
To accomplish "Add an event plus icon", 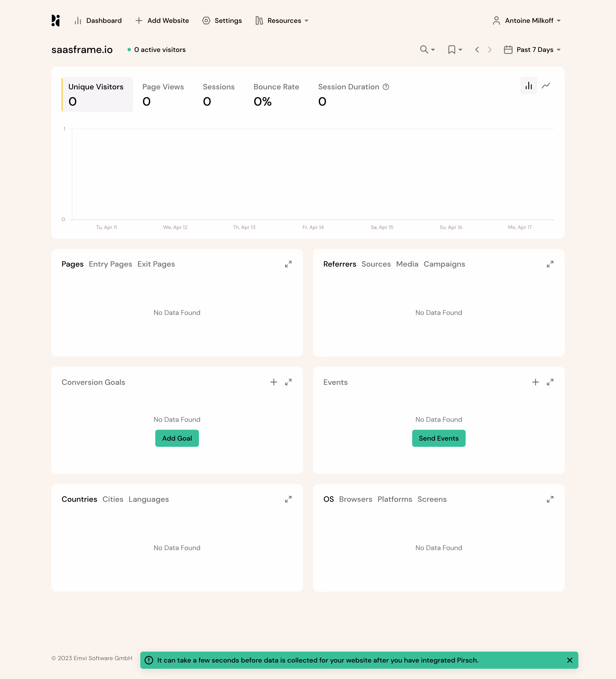I will [x=535, y=382].
